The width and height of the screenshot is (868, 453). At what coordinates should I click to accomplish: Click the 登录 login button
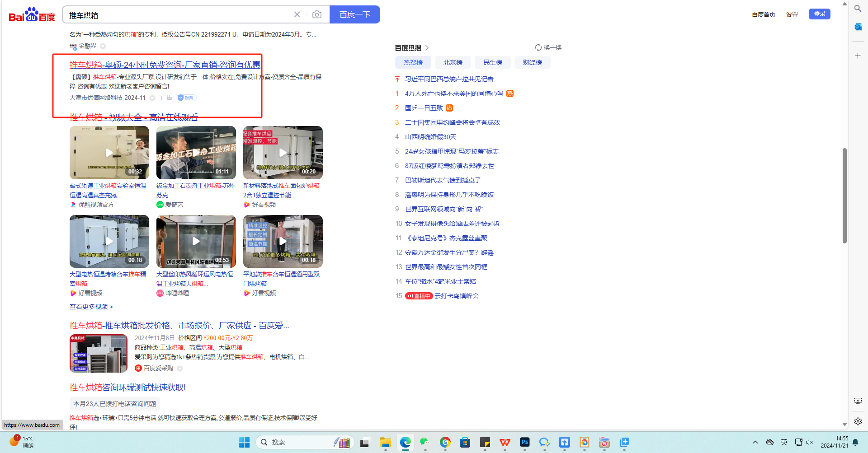tap(819, 14)
